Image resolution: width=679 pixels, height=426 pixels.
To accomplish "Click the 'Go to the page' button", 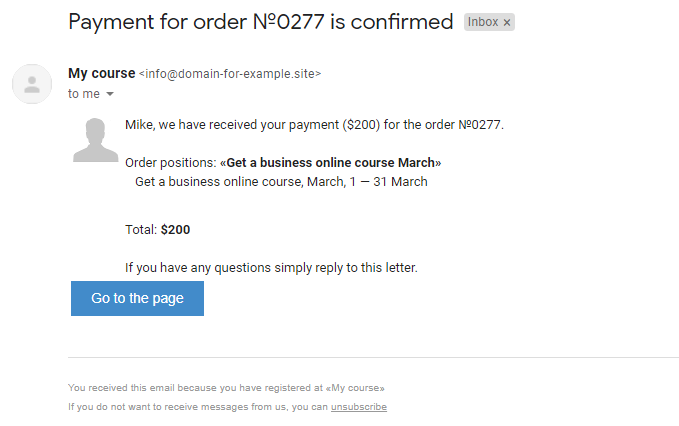I will (x=137, y=298).
